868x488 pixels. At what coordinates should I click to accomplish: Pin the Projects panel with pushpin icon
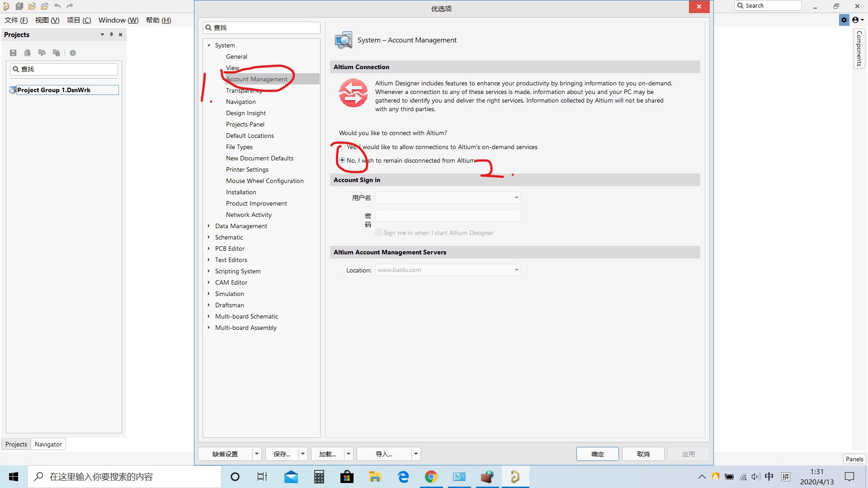pyautogui.click(x=111, y=34)
